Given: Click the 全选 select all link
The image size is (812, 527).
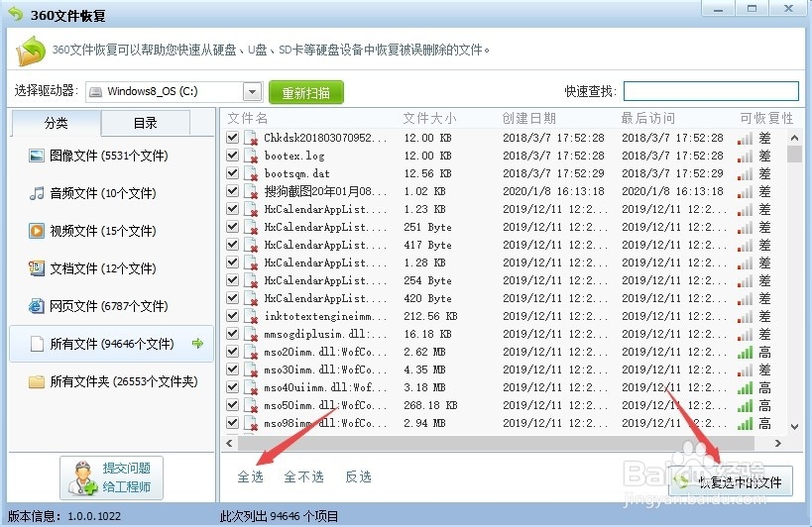Looking at the screenshot, I should point(251,476).
